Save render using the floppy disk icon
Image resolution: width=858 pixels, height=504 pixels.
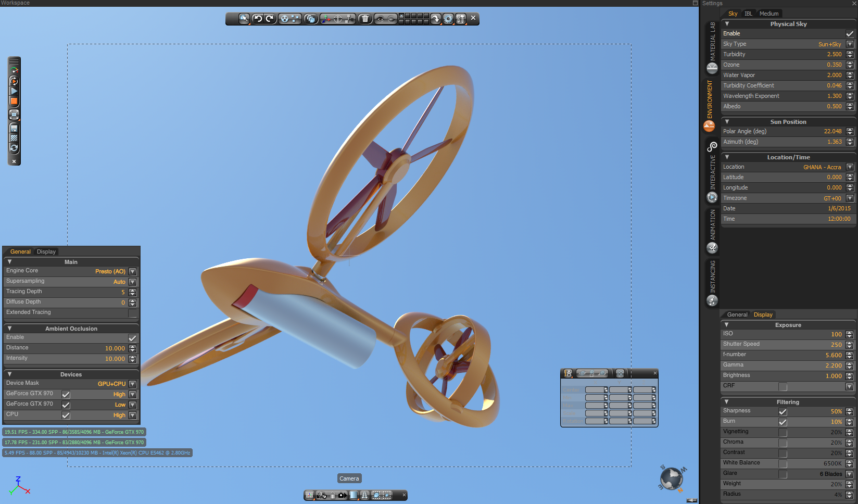pos(14,128)
